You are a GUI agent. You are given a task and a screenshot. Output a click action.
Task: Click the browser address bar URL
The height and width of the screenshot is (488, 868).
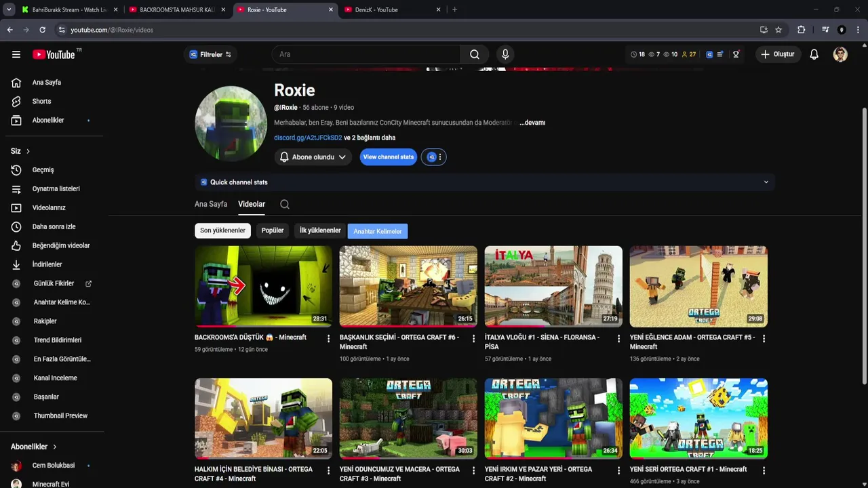pyautogui.click(x=112, y=30)
